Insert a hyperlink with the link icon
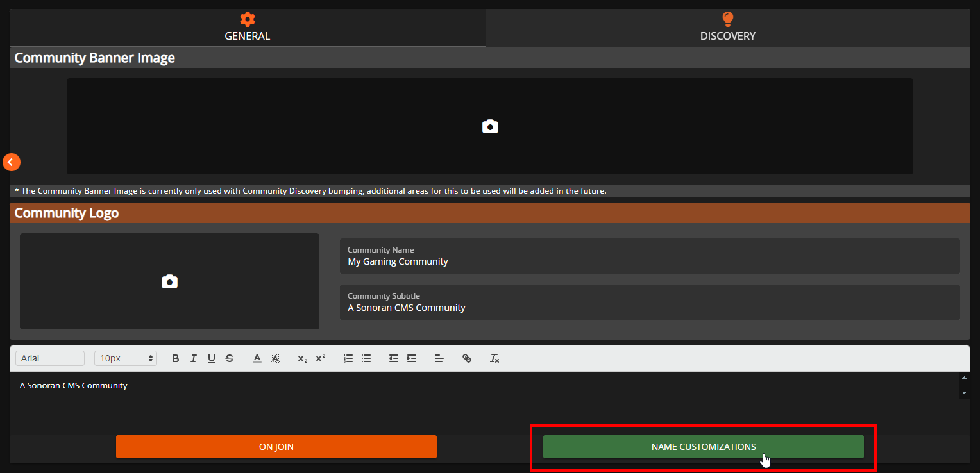Image resolution: width=980 pixels, height=473 pixels. [x=467, y=358]
